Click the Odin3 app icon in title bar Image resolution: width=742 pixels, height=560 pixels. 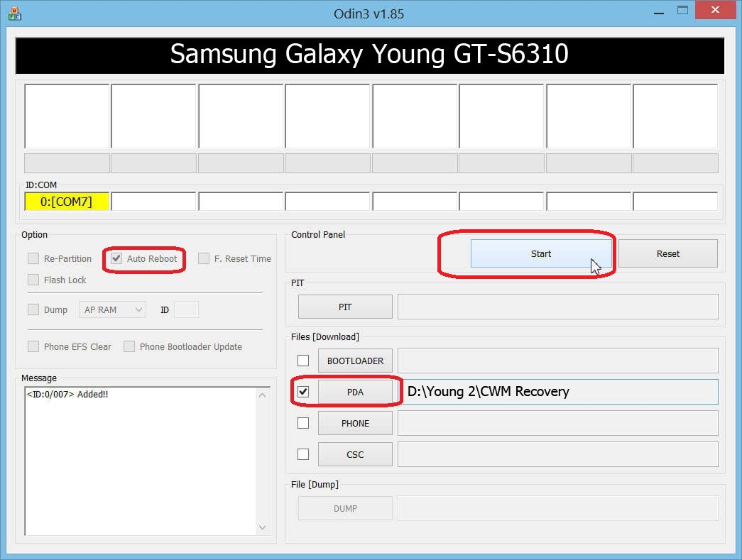click(x=15, y=13)
